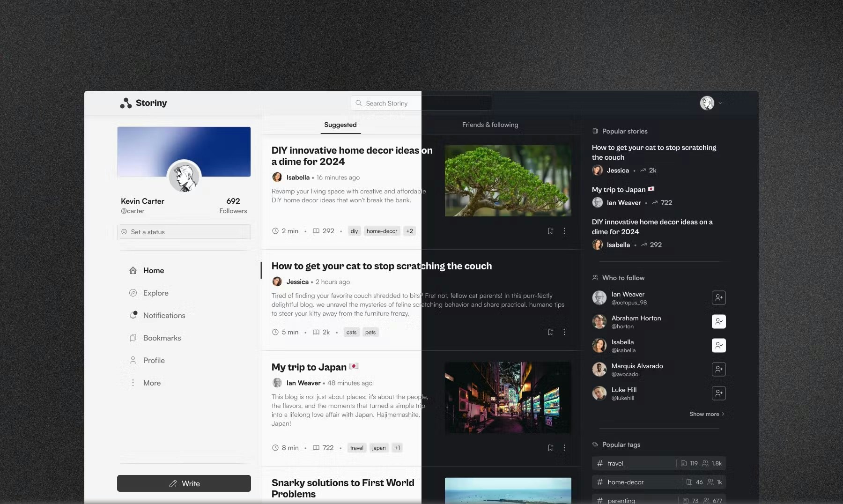843x504 pixels.
Task: Click Marquis Alvarado's avatar
Action: pyautogui.click(x=599, y=369)
